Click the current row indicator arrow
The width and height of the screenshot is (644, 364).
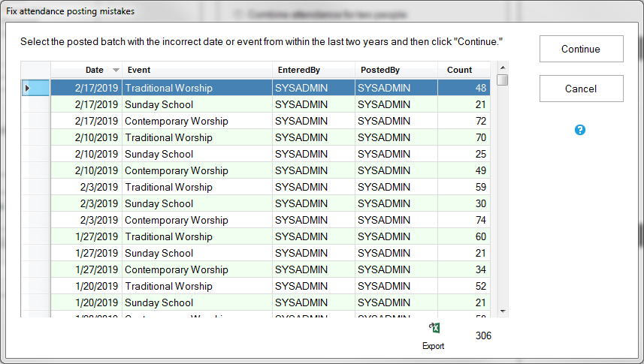point(28,89)
